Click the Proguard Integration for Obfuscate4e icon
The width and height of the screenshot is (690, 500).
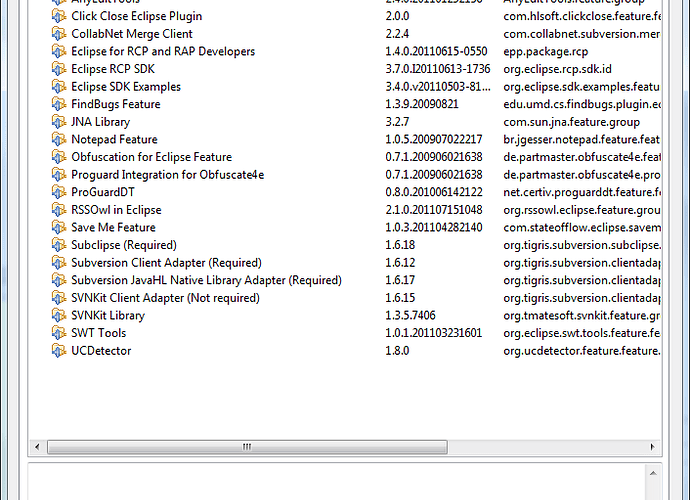[59, 175]
